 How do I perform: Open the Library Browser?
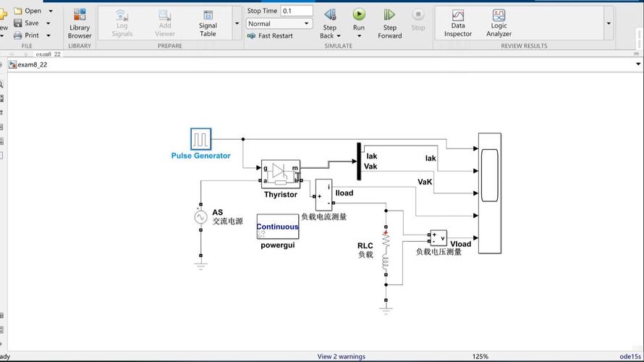[80, 22]
